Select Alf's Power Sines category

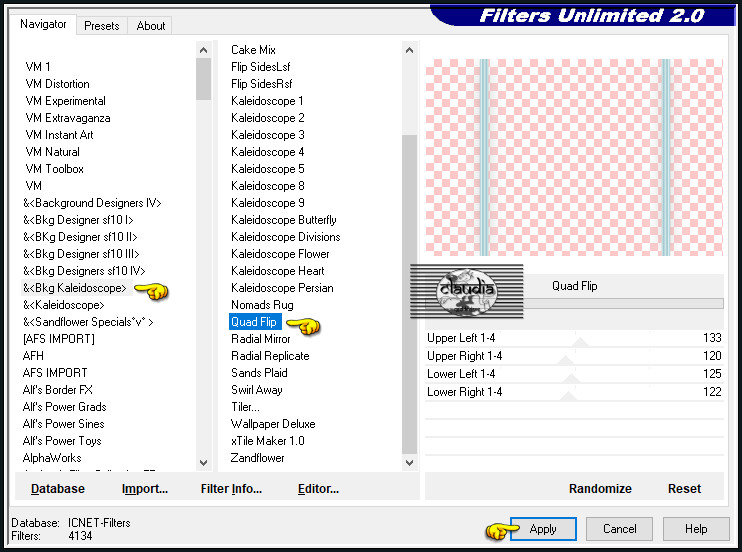click(x=63, y=424)
